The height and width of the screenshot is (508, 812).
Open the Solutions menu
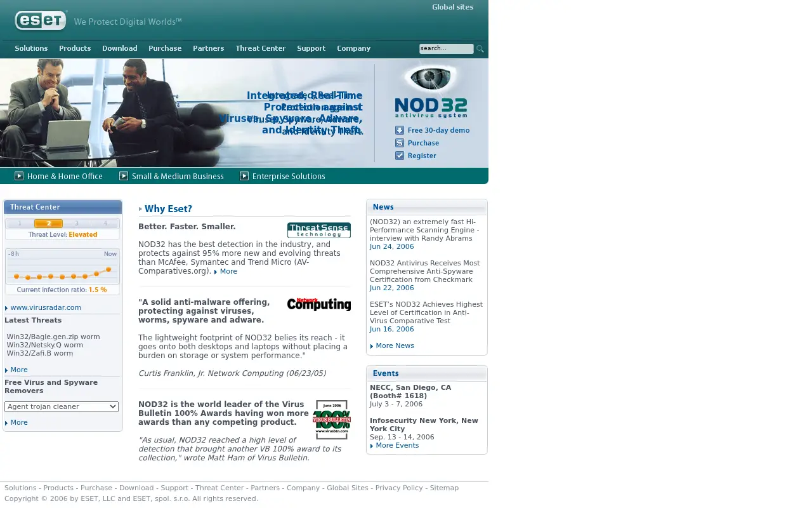click(31, 48)
